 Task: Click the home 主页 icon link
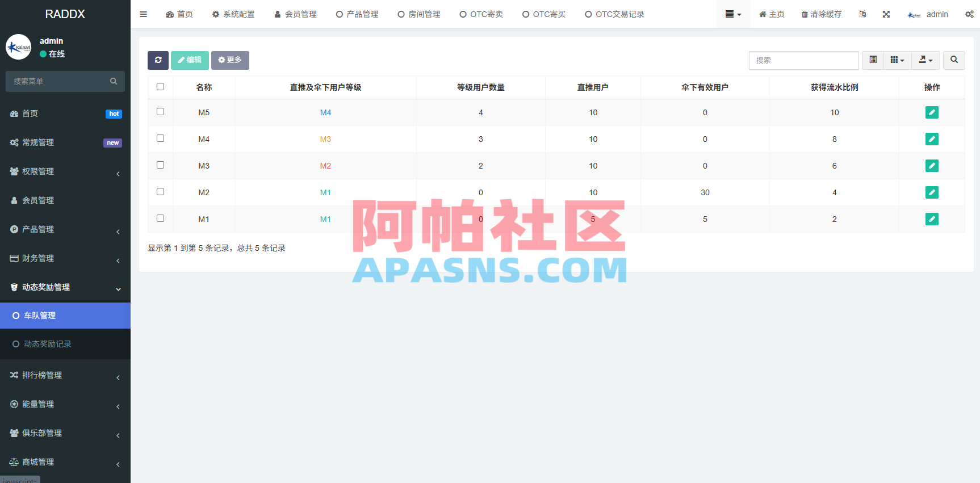772,14
